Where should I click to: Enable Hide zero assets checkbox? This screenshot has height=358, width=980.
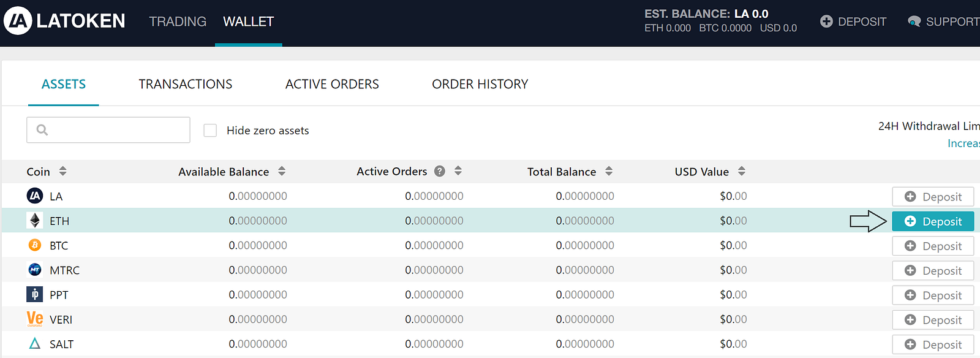point(210,130)
